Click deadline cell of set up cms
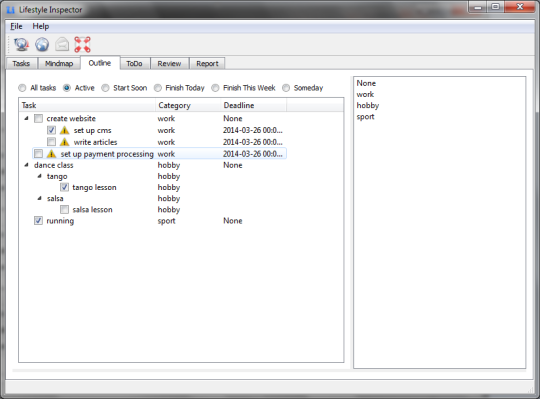Viewport: 540px width, 399px height. [x=252, y=130]
